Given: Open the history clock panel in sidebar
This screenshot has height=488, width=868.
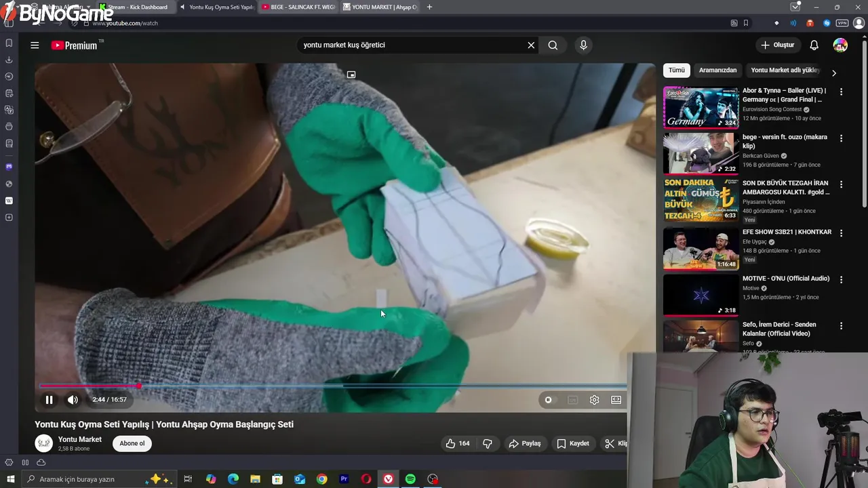Looking at the screenshot, I should pyautogui.click(x=9, y=76).
